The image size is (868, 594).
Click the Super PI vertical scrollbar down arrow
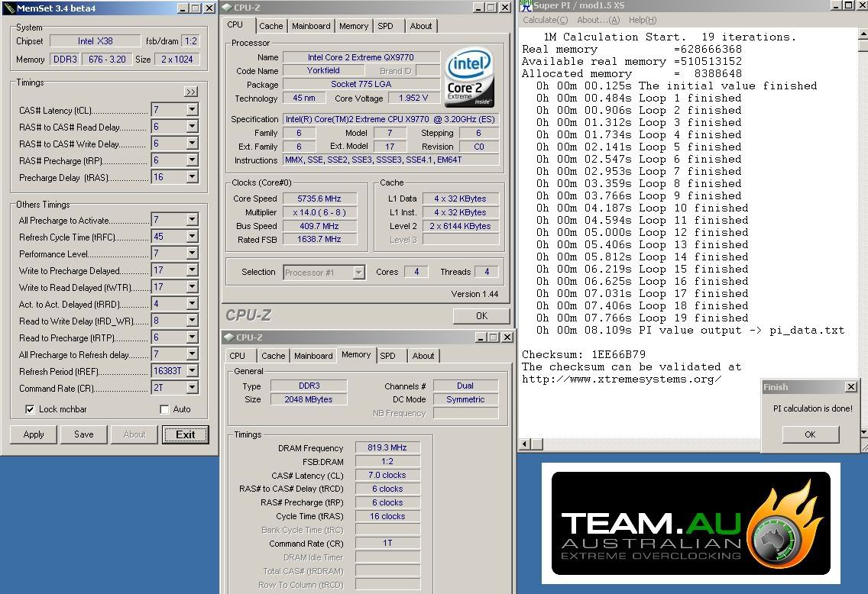(863, 432)
